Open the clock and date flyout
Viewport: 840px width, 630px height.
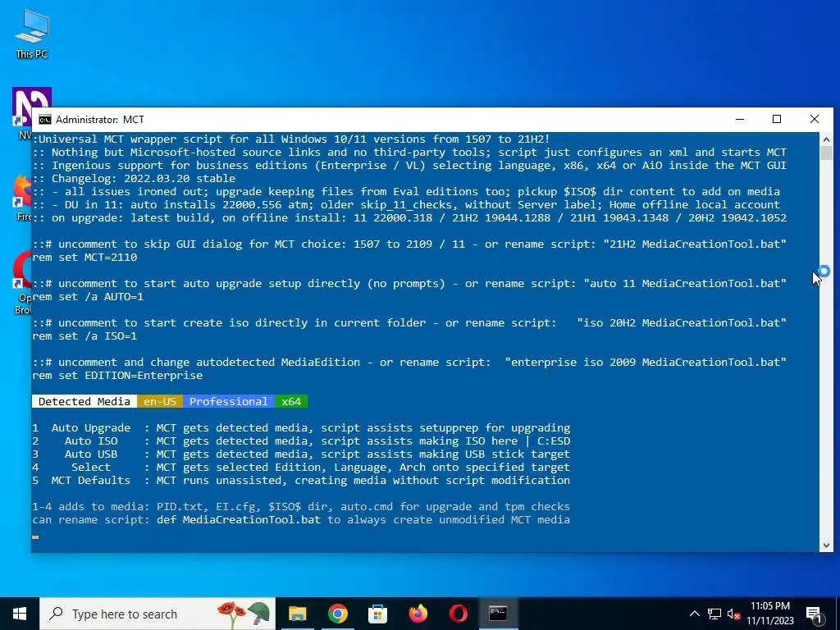770,614
